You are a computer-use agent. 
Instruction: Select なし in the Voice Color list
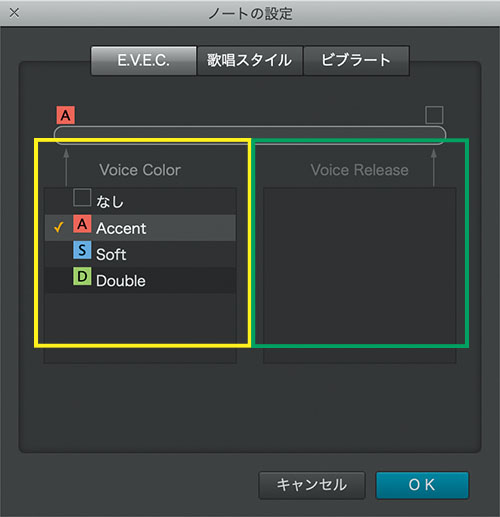tap(140, 201)
